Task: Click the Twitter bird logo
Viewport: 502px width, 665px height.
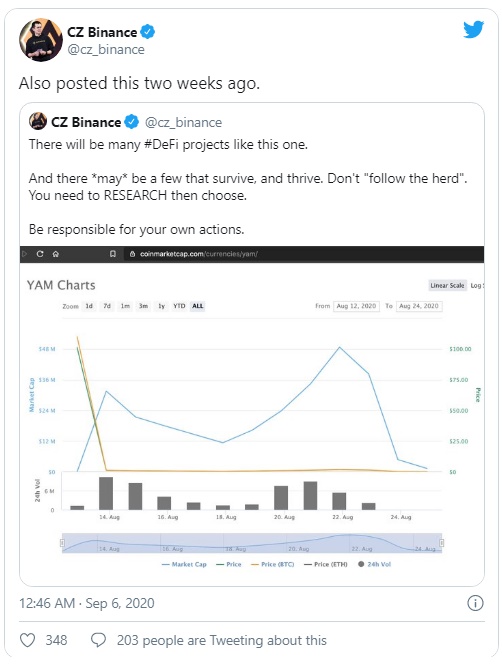Action: coord(474,30)
